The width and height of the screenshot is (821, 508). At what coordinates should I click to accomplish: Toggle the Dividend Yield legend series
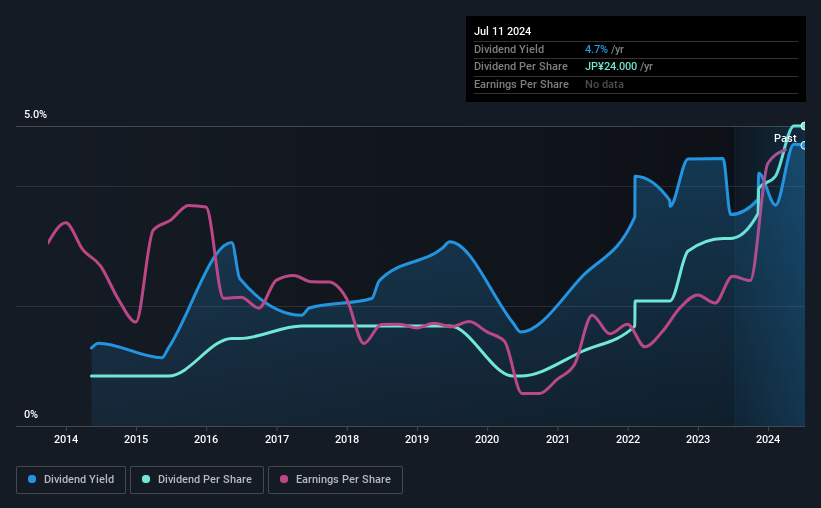[x=71, y=480]
